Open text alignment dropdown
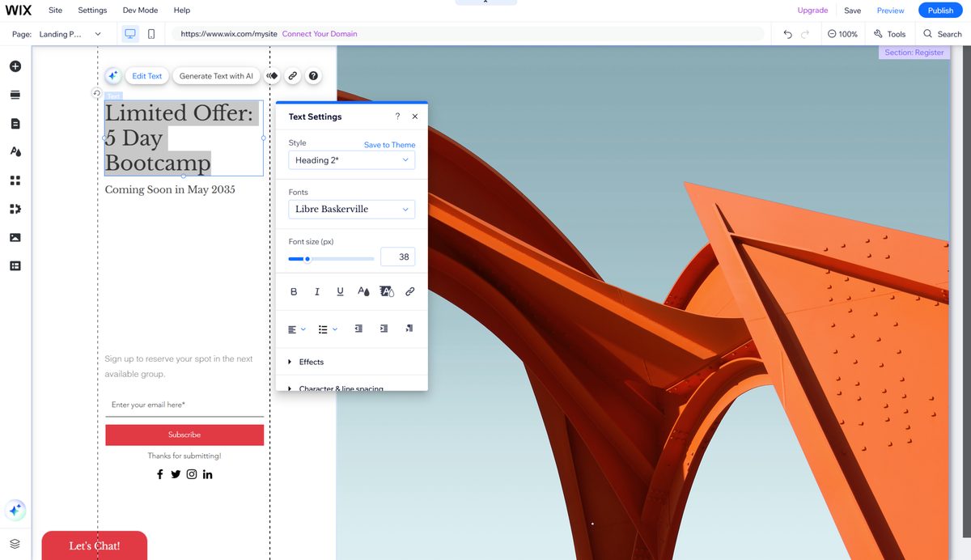Image resolution: width=971 pixels, height=560 pixels. 297,329
